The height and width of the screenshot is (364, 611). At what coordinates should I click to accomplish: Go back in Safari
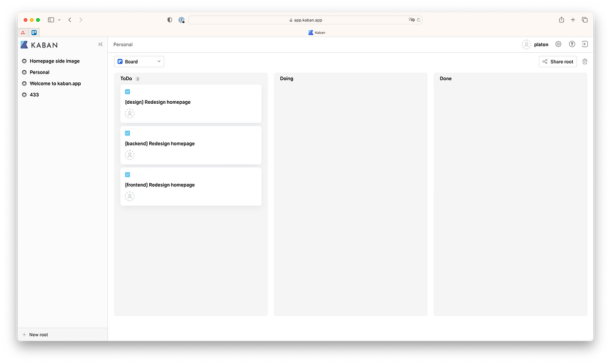(x=70, y=20)
